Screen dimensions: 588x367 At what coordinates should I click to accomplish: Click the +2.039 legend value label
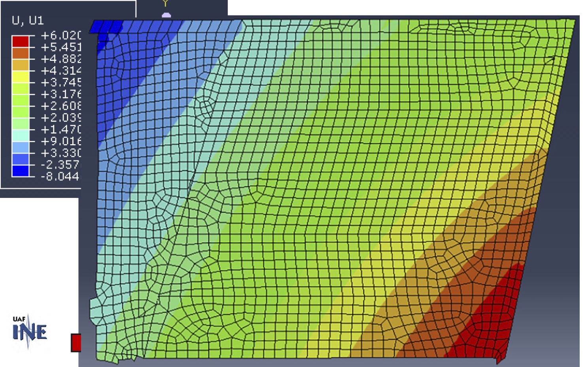(61, 118)
